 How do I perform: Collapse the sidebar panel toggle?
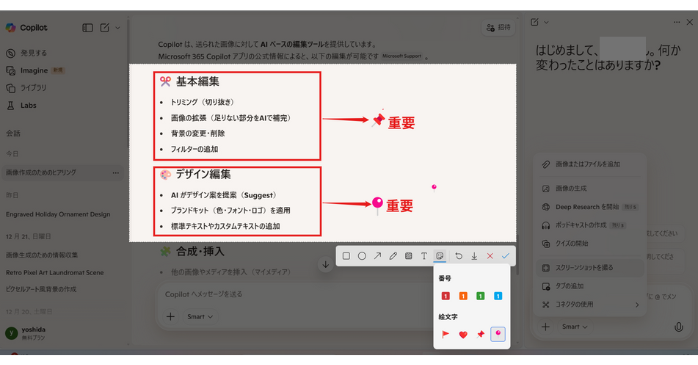pos(88,28)
